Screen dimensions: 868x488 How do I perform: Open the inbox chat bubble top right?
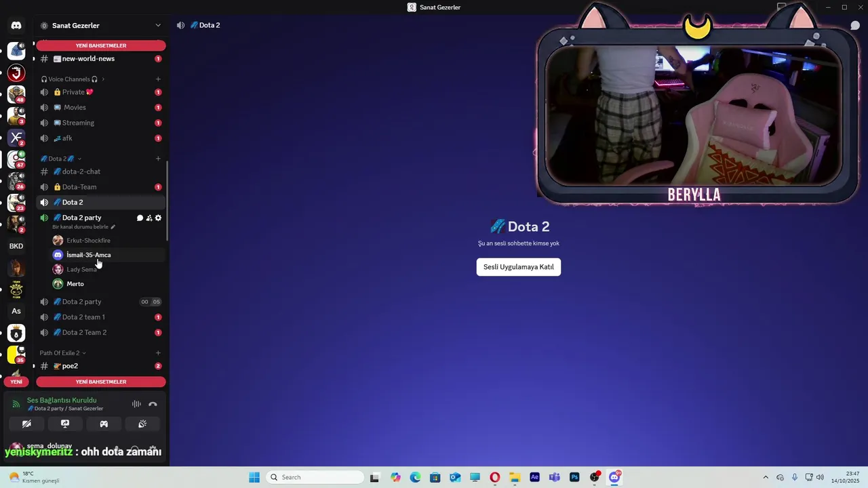point(856,26)
